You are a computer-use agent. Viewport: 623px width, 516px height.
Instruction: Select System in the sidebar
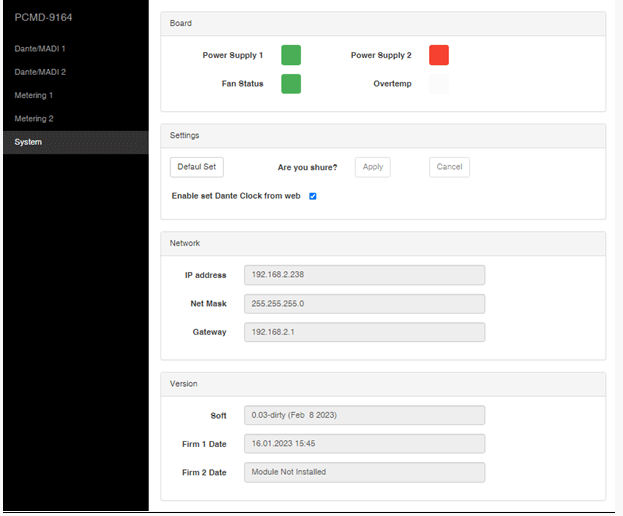28,142
